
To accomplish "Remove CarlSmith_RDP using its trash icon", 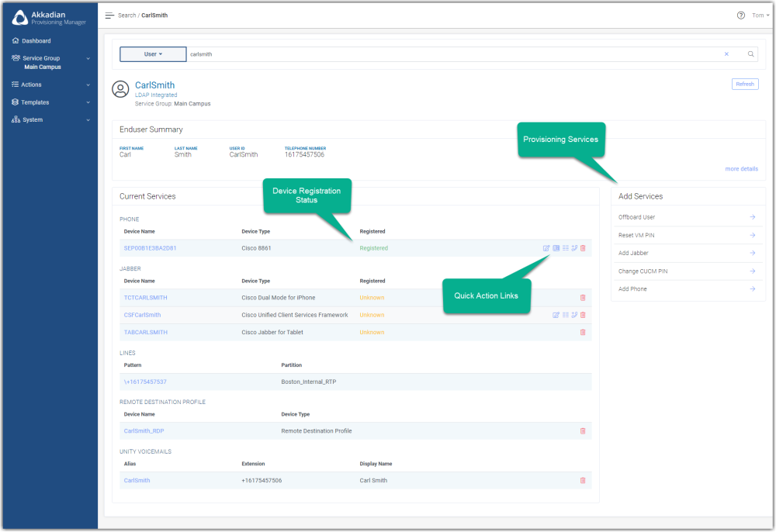I will (x=583, y=430).
